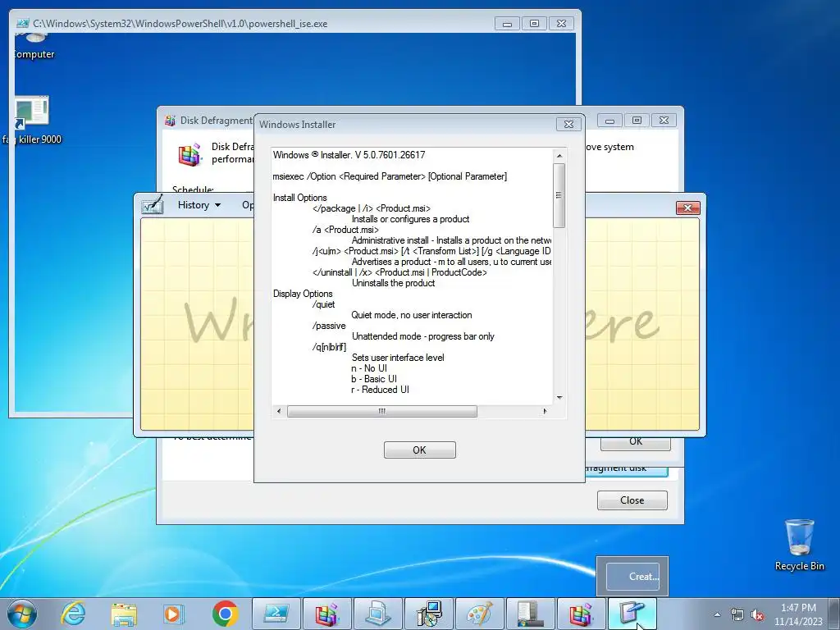Open the clock showing 1:47 PM
The image size is (840, 630).
click(x=798, y=614)
